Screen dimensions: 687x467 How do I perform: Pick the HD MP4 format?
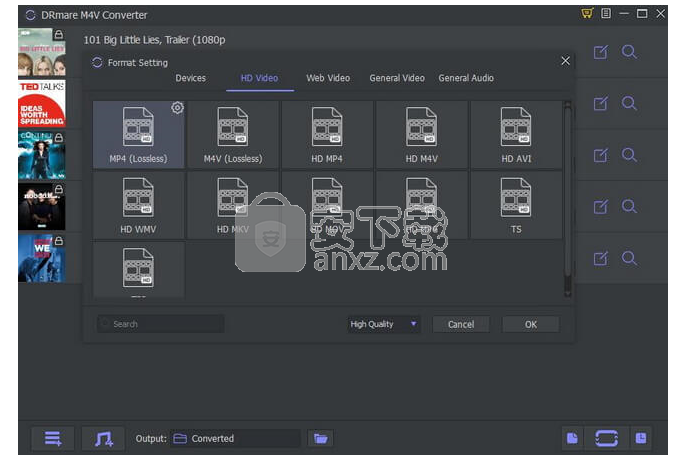[x=327, y=134]
